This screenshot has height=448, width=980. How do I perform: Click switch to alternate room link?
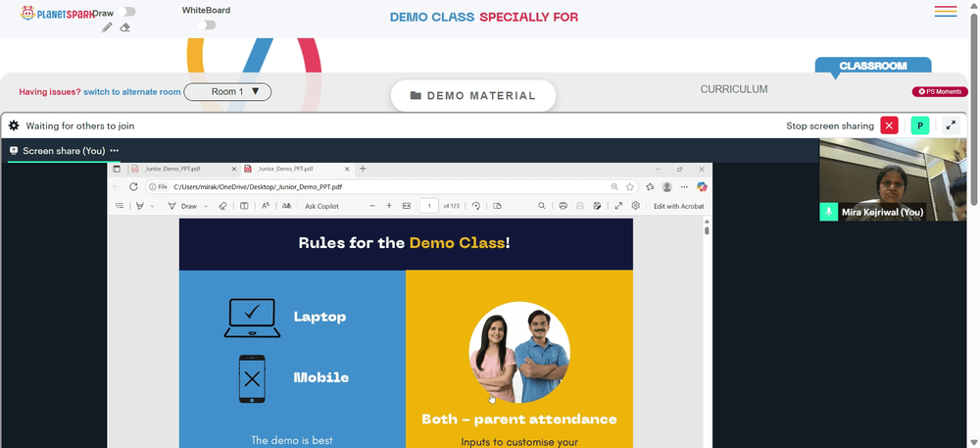click(x=132, y=92)
